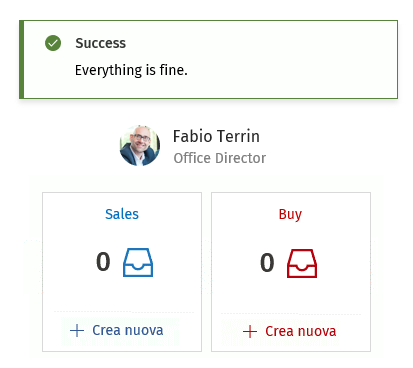
Task: Click Crea nuova in the Sales card
Action: pyautogui.click(x=128, y=330)
